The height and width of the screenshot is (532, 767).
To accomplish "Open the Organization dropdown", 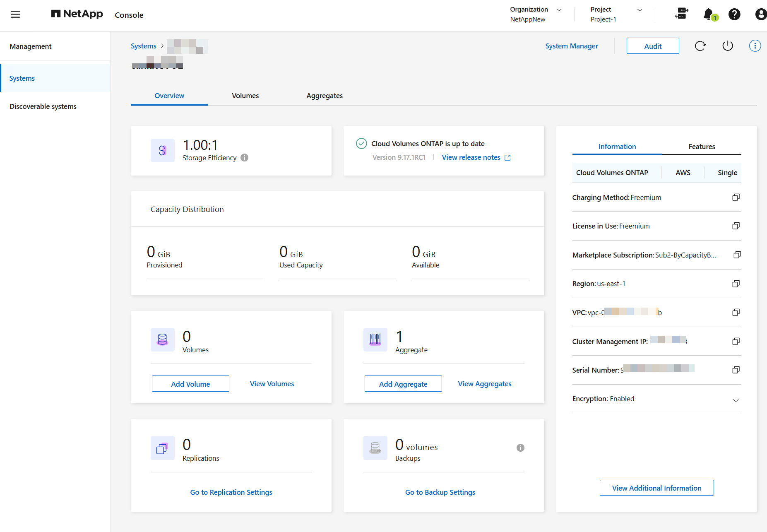I will (559, 10).
